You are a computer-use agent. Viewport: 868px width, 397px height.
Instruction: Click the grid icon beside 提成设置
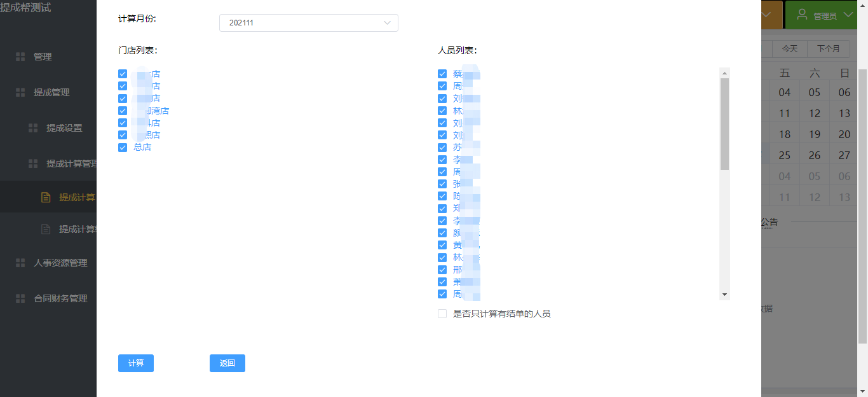[33, 128]
